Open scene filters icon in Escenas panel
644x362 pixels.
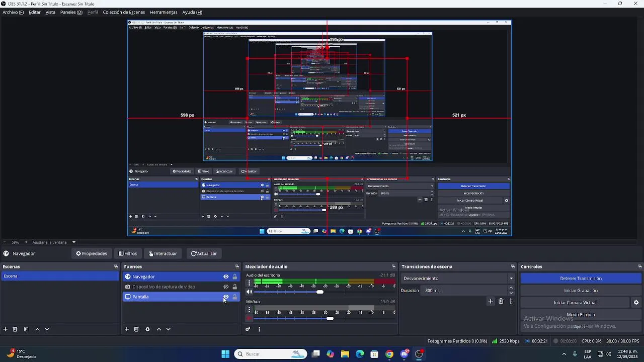coord(26,329)
